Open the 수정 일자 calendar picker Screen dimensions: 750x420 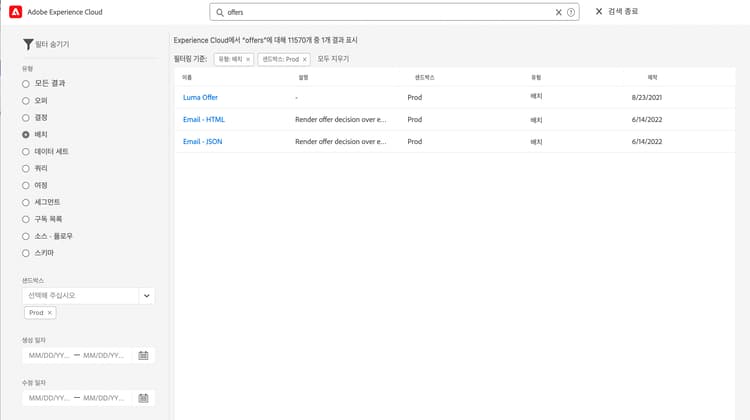143,398
